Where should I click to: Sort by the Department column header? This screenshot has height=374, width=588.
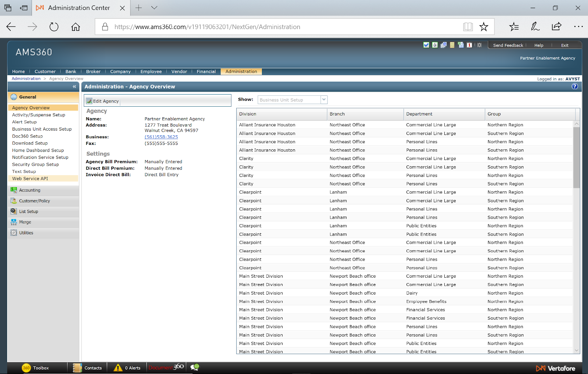click(444, 114)
